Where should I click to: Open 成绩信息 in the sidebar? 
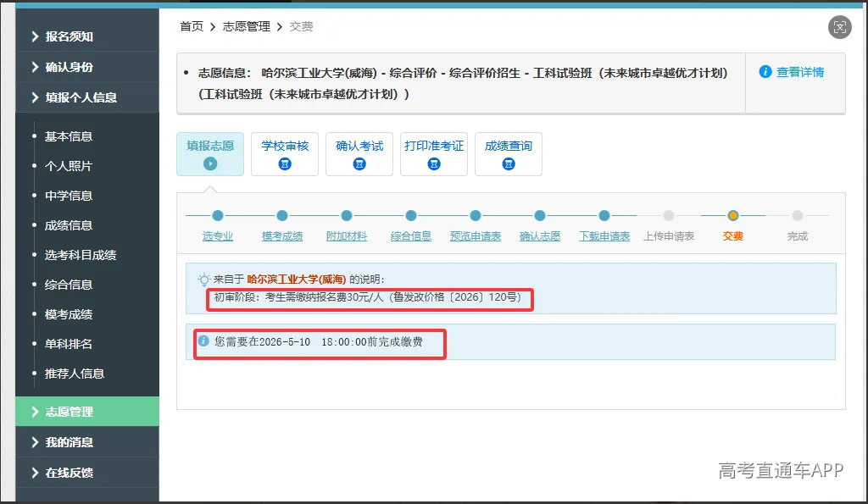pyautogui.click(x=69, y=225)
